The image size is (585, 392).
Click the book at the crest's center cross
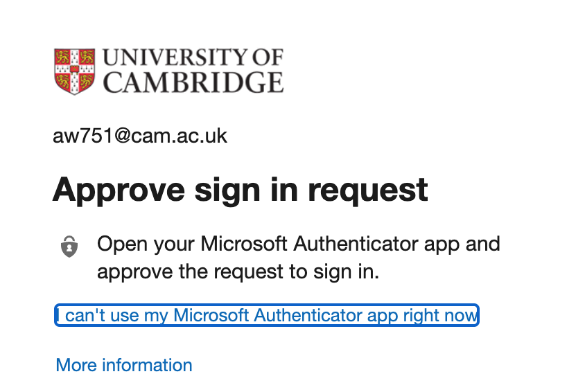point(75,69)
